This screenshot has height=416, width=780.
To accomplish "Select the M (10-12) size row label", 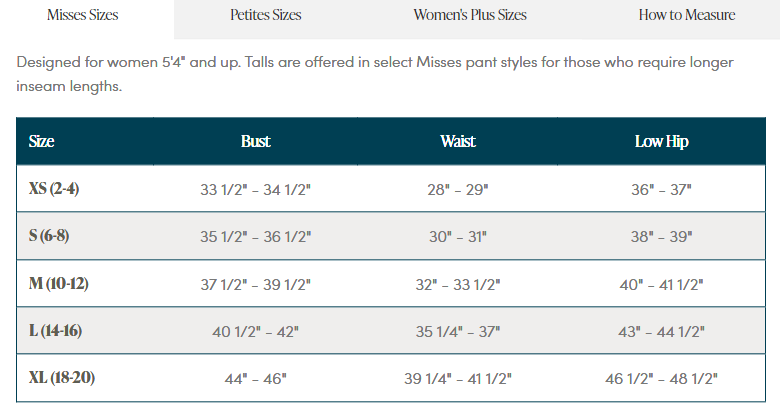I will [x=59, y=283].
